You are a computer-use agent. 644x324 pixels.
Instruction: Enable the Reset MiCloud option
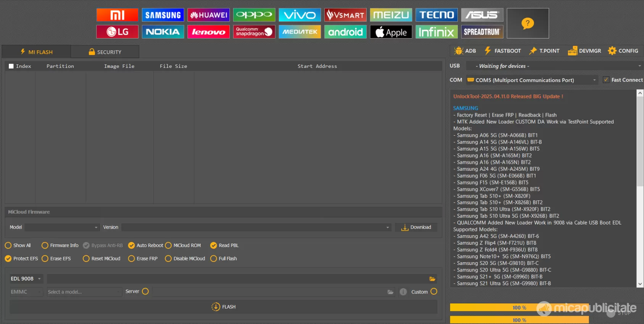click(86, 258)
